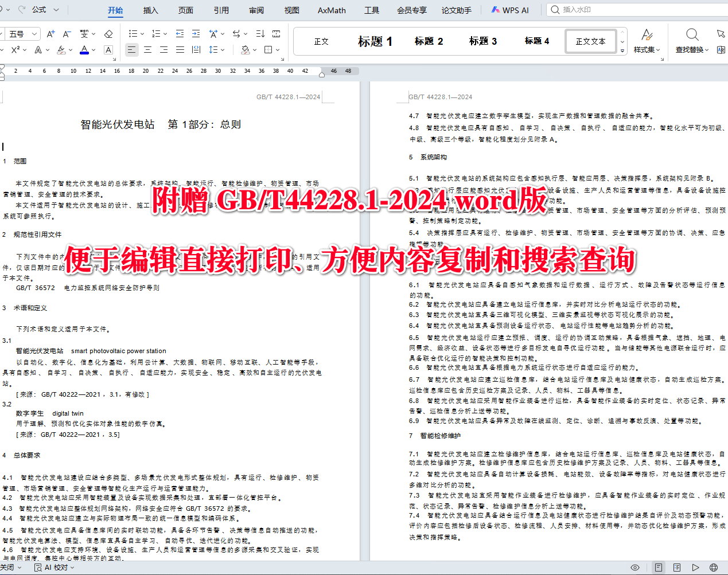Apply text highlight color icon

[x=61, y=50]
